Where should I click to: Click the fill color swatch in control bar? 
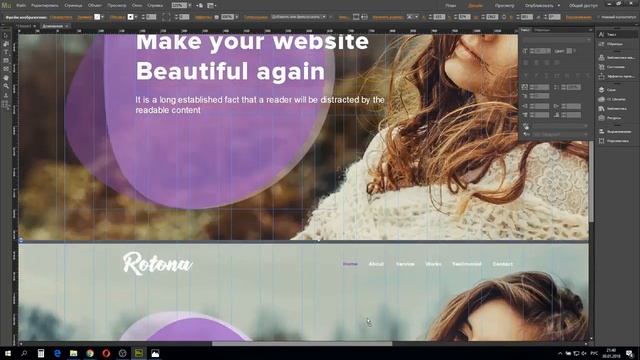pyautogui.click(x=97, y=17)
